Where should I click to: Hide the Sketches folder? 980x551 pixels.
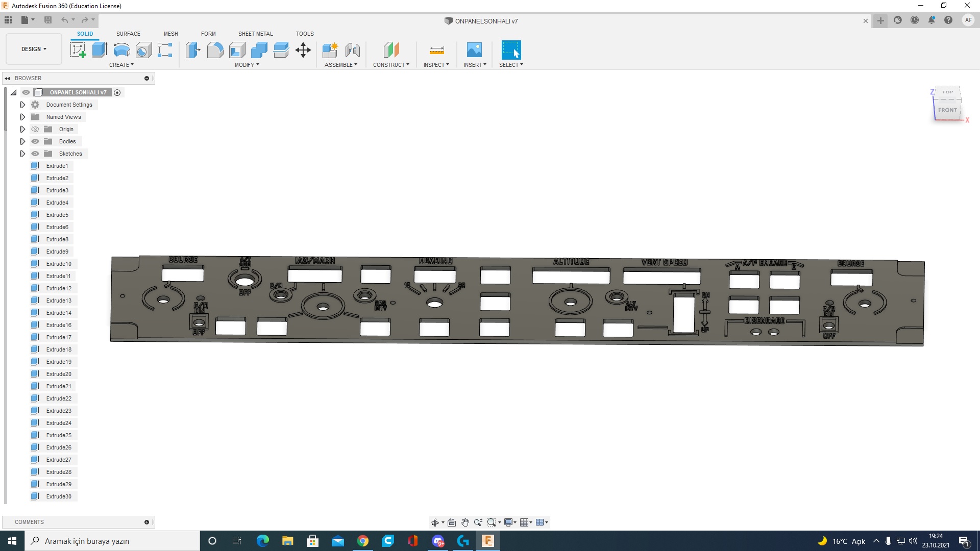pyautogui.click(x=35, y=154)
